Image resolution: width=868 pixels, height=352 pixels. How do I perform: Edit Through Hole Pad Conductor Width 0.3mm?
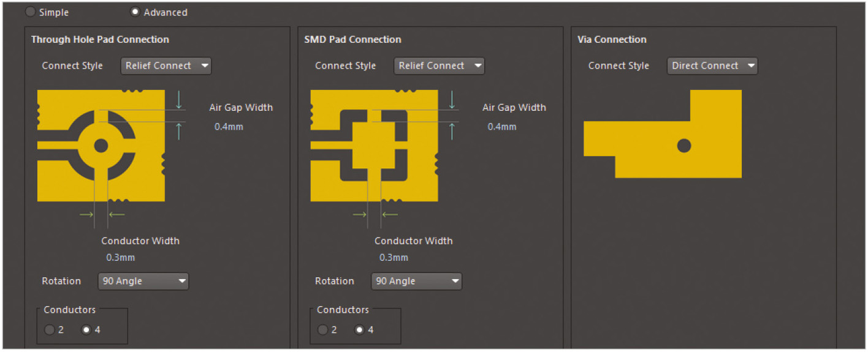pos(121,258)
